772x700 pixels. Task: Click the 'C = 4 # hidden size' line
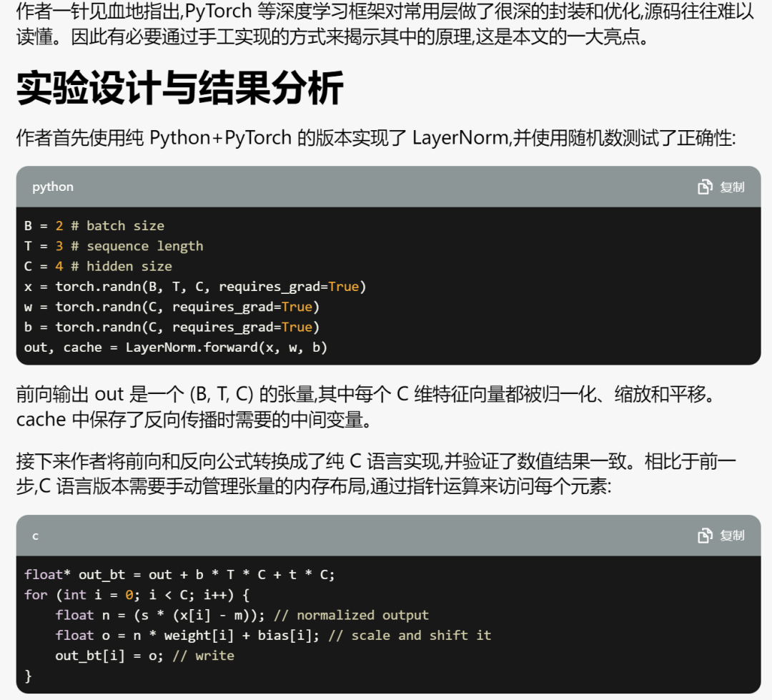click(99, 266)
